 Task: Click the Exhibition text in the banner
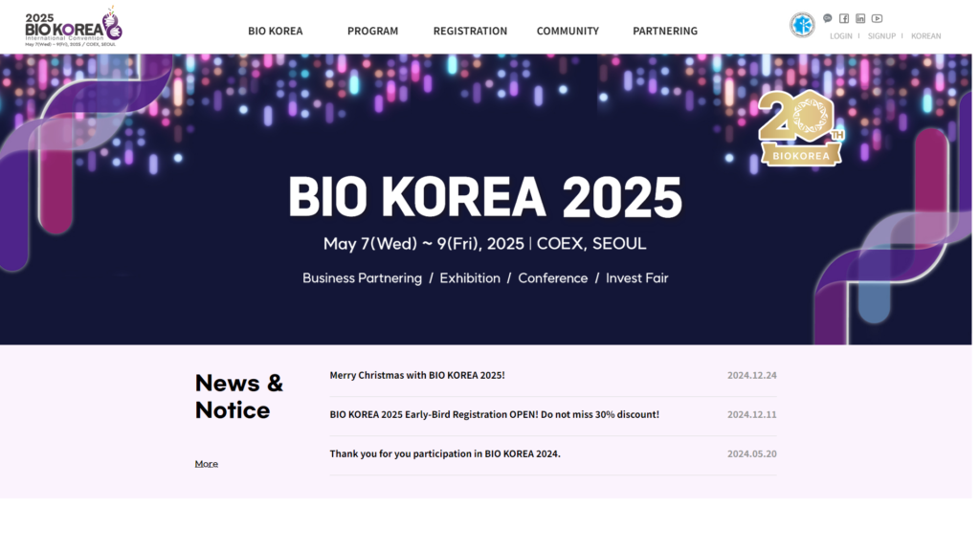(x=470, y=278)
